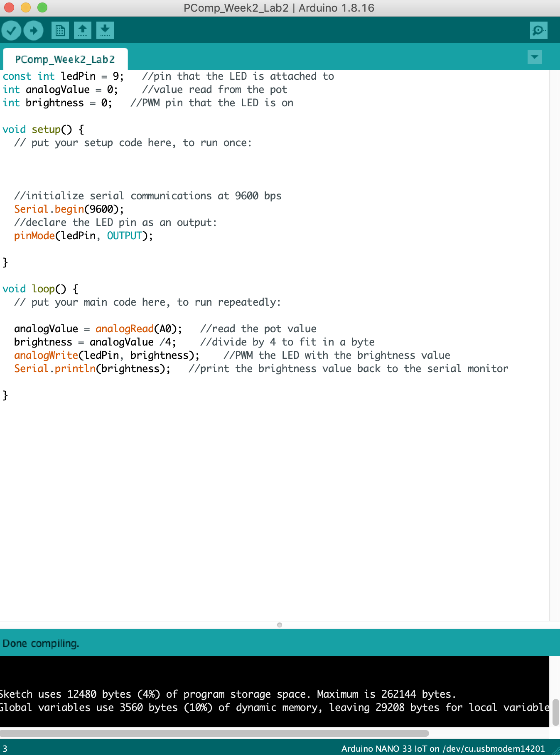560x755 pixels.
Task: Click the yellow minimize window button
Action: [26, 7]
